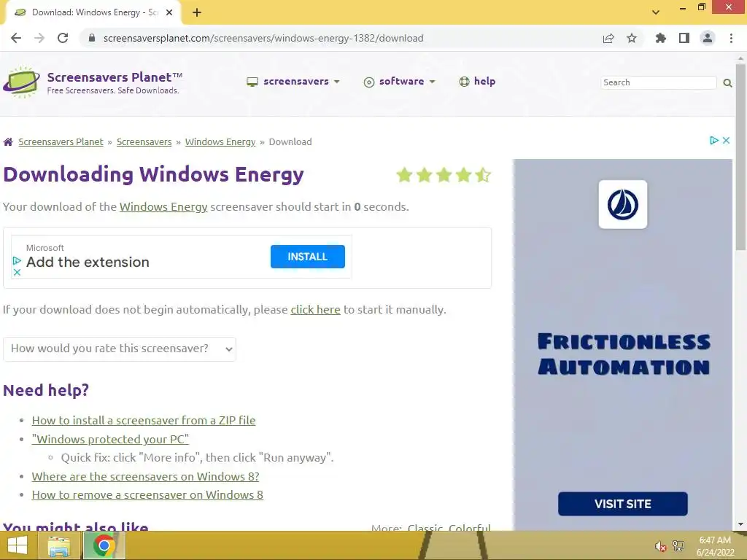Click the breadcrumb home icon
747x560 pixels.
coord(8,142)
